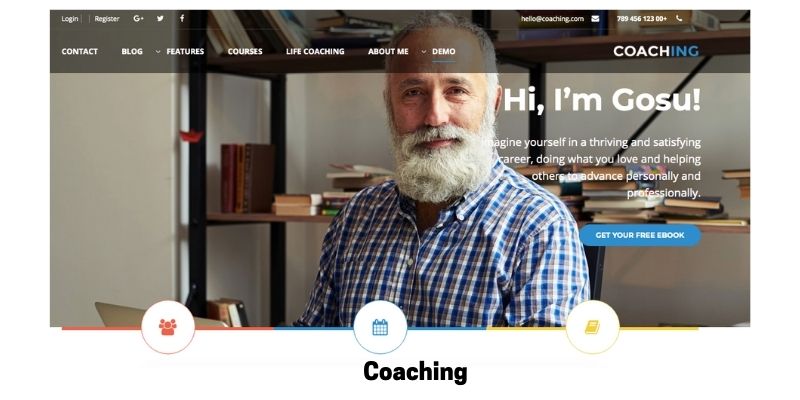
Task: Open the Courses menu item
Action: pyautogui.click(x=245, y=52)
